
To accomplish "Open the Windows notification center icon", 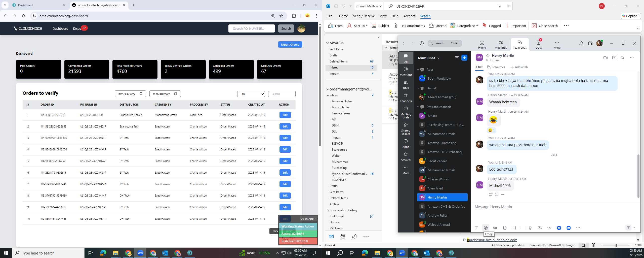I will click(314, 253).
